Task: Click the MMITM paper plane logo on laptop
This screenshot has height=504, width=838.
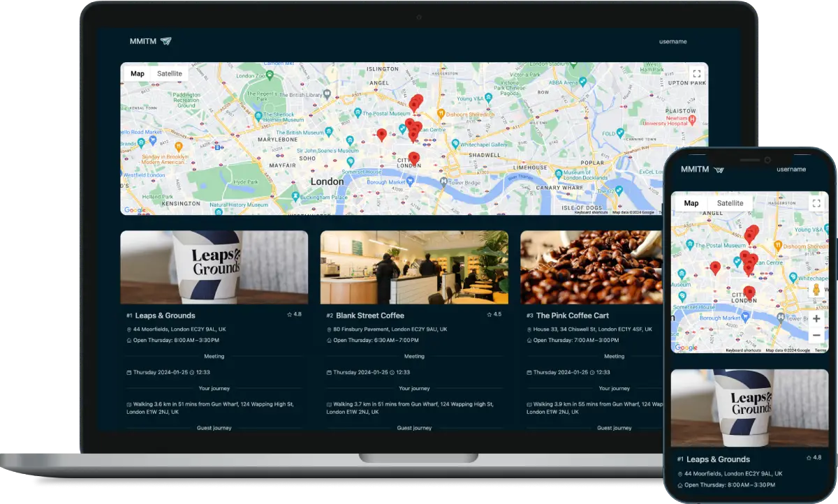Action: pos(166,41)
